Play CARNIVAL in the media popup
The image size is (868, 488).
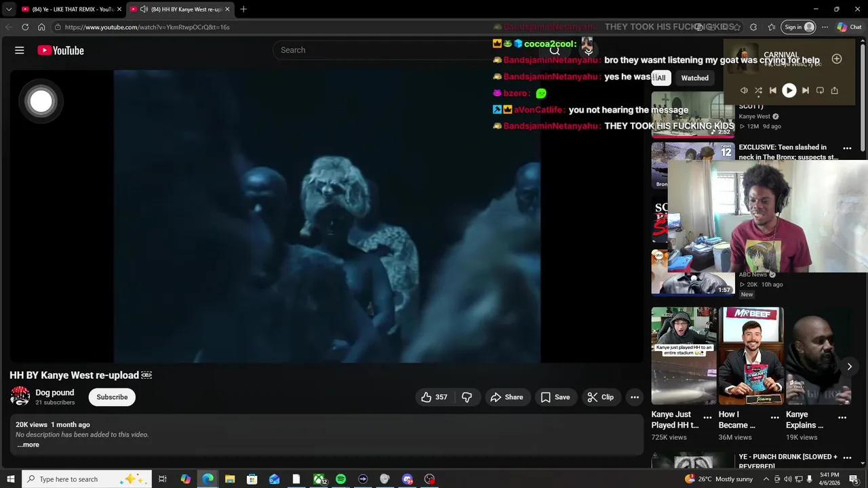coord(789,90)
